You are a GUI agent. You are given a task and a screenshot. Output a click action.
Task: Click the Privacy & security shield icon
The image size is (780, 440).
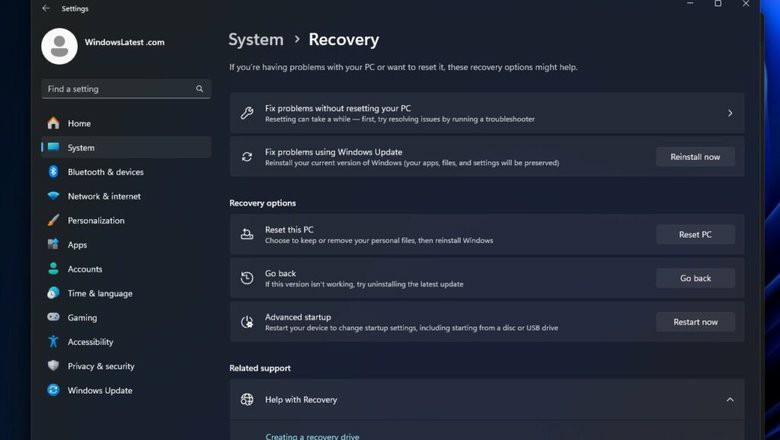point(53,366)
